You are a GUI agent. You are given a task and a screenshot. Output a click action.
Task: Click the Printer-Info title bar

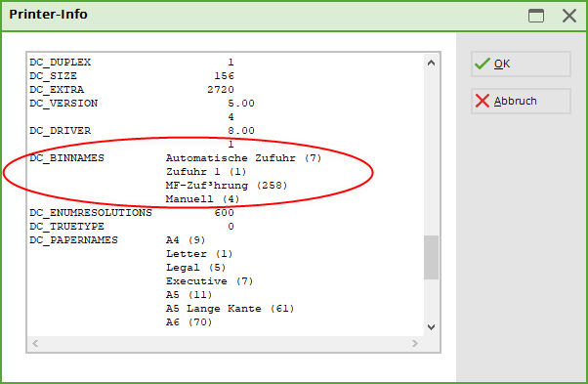263,16
